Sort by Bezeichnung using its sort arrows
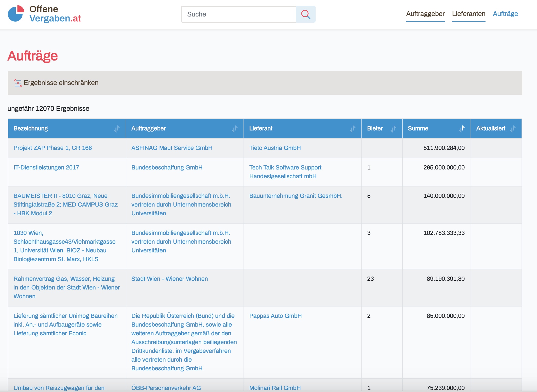 [117, 129]
